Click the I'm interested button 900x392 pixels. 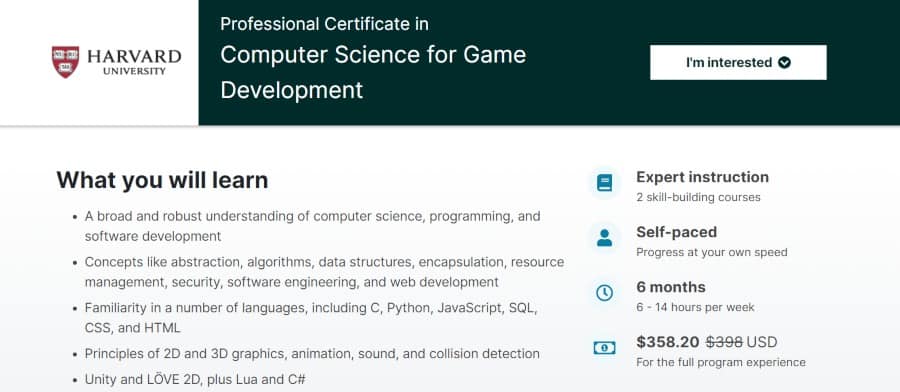coord(738,63)
